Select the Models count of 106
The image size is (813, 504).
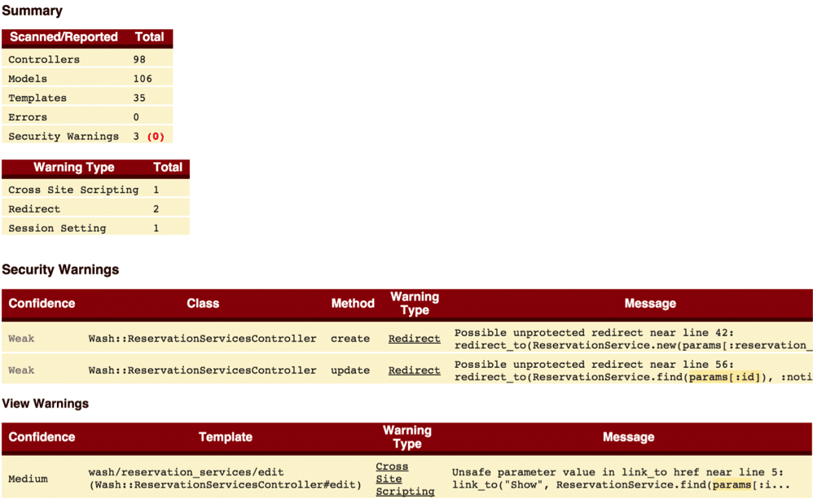(143, 79)
